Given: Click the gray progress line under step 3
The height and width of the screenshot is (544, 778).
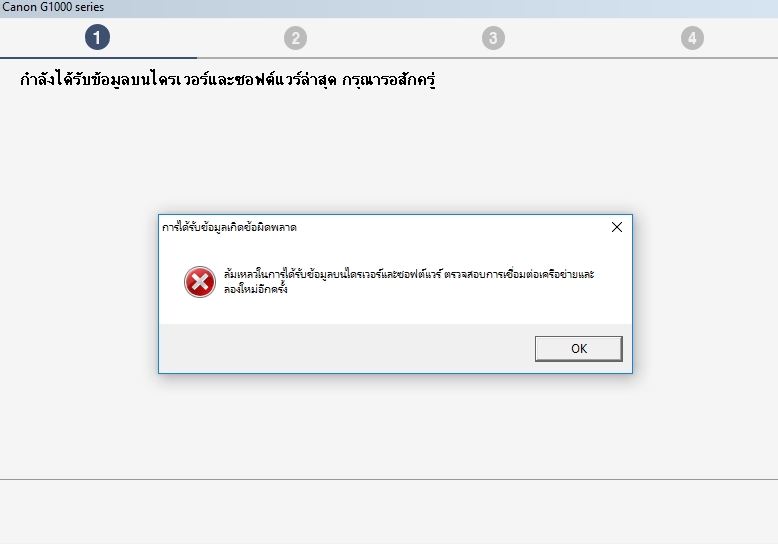Looking at the screenshot, I should tap(493, 58).
